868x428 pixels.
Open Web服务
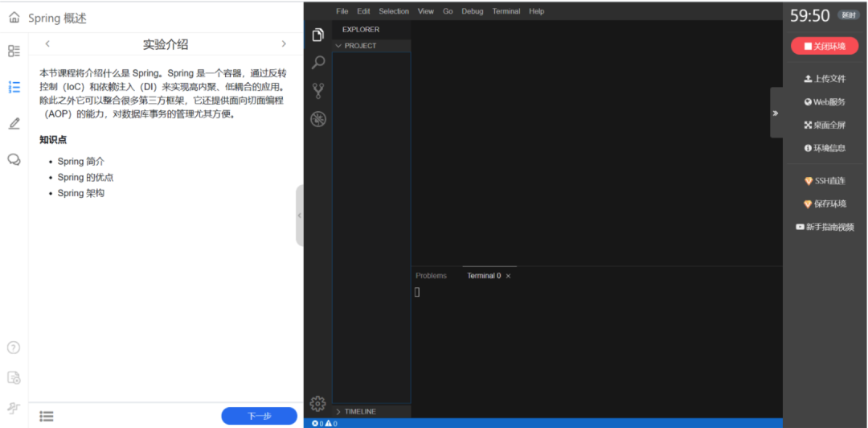[x=825, y=102]
